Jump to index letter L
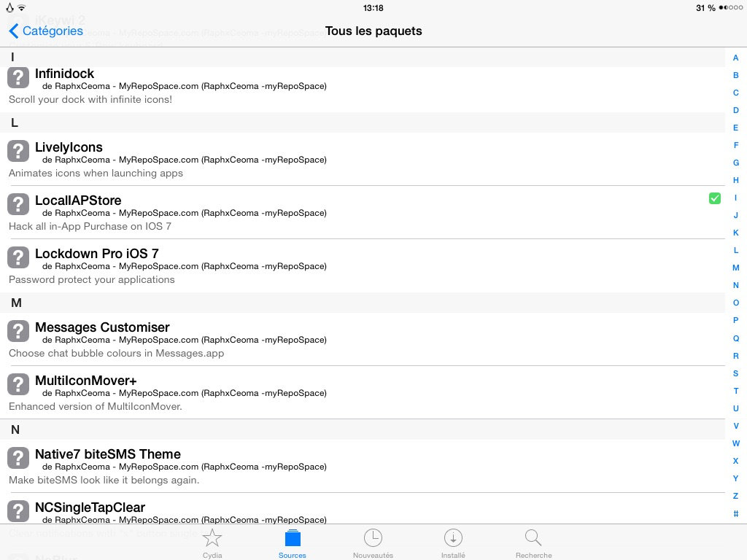This screenshot has width=747, height=560. (735, 250)
